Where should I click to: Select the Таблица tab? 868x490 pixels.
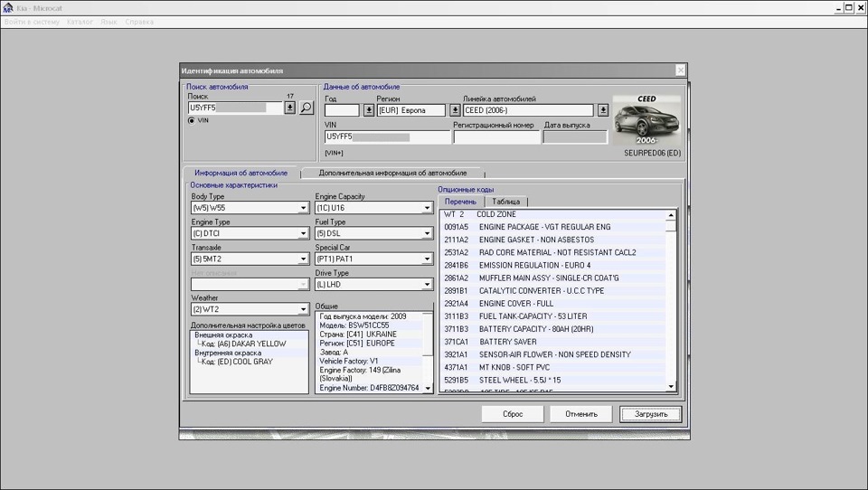point(506,202)
